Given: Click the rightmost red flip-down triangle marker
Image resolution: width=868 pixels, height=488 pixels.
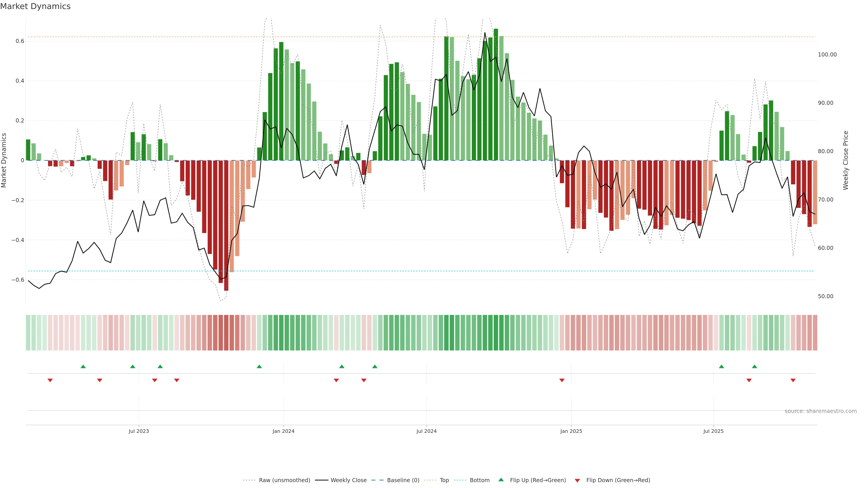Looking at the screenshot, I should [793, 380].
